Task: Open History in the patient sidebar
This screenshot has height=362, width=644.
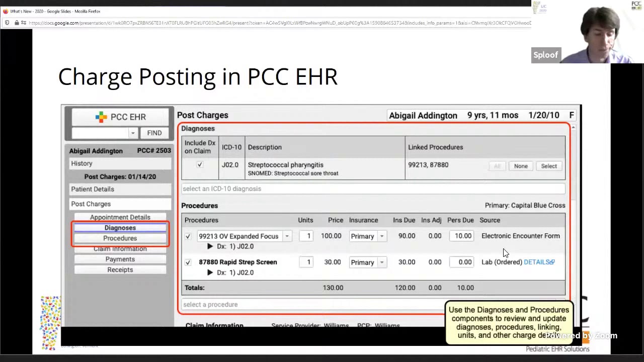Action: [x=120, y=163]
